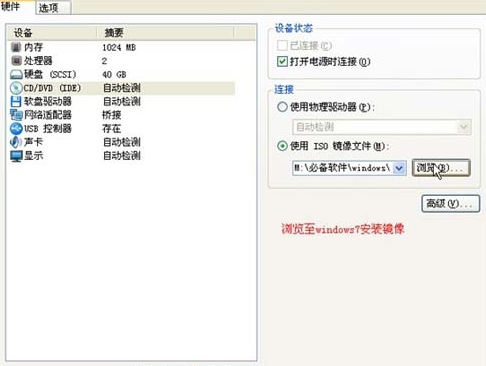Select the USB 控制器 row label
486x366 pixels.
tap(48, 129)
